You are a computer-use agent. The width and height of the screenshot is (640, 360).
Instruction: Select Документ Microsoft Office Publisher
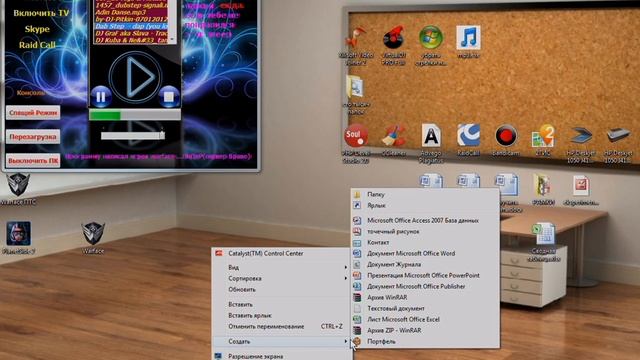[425, 287]
